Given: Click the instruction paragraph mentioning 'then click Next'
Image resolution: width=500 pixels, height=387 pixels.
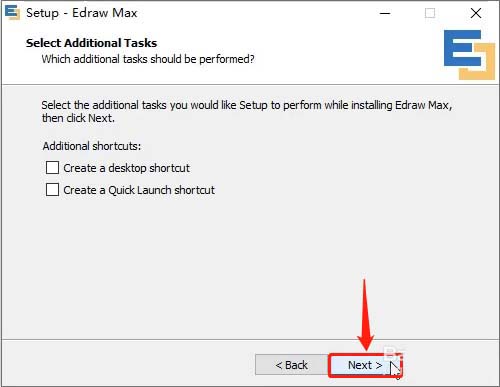Looking at the screenshot, I should pyautogui.click(x=247, y=111).
